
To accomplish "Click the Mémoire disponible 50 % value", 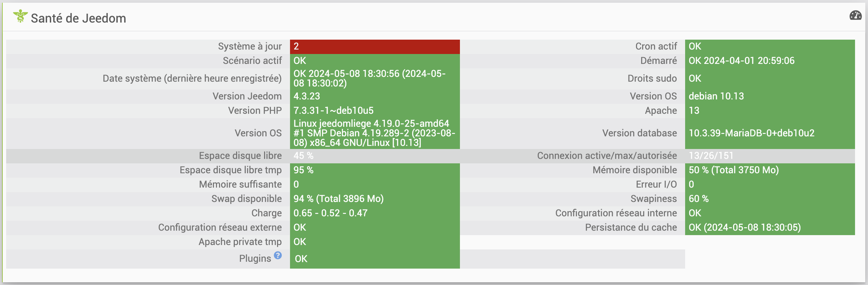I will [x=734, y=170].
